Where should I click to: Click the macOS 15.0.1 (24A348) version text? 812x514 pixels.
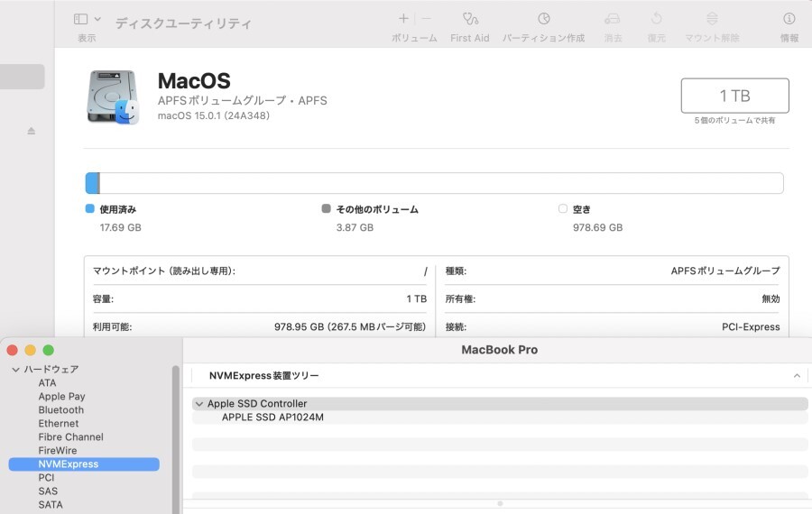click(213, 115)
